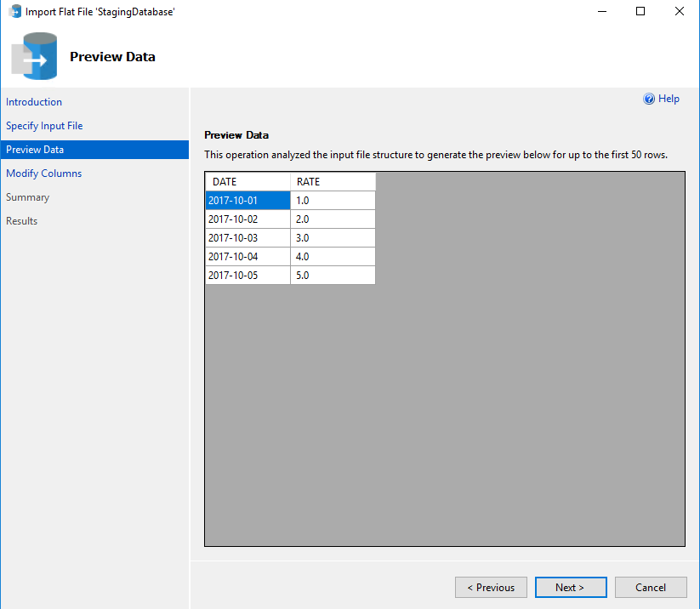Screen dimensions: 700x609
Task: Select the Preview Data step
Action: click(x=94, y=150)
